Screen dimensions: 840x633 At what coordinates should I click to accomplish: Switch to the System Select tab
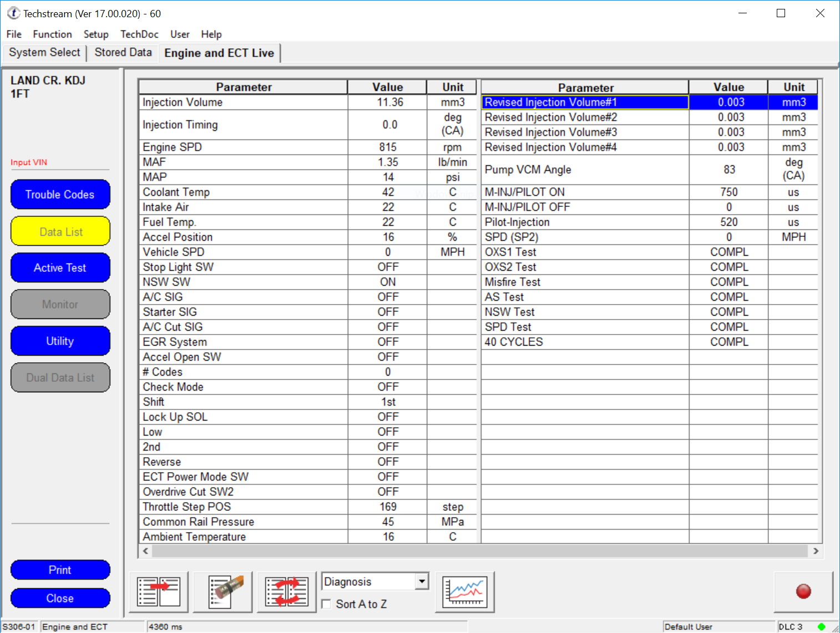tap(44, 53)
